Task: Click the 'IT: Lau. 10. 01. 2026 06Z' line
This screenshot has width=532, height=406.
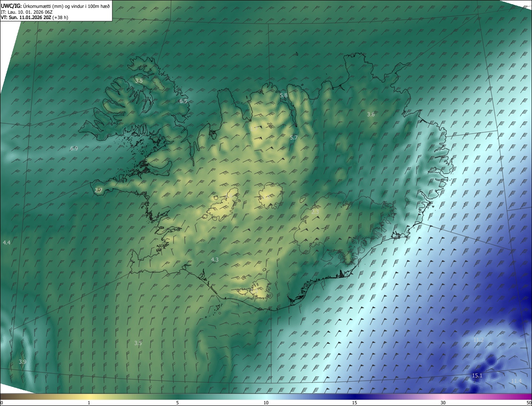Action: pos(27,12)
